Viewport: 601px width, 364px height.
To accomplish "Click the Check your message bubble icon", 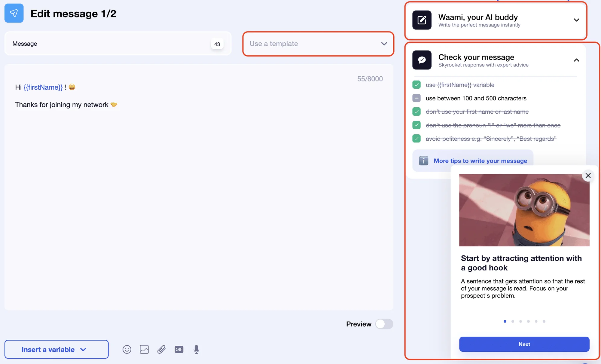I will (x=422, y=60).
